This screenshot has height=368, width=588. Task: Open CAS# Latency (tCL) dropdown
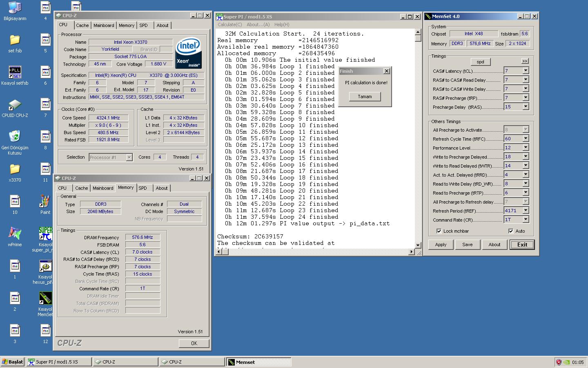526,71
